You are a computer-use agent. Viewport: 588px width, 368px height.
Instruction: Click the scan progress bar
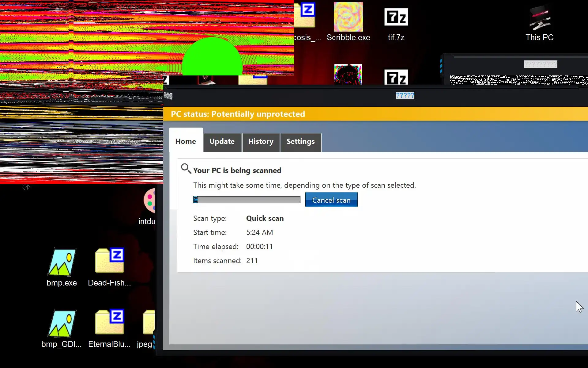pos(247,200)
